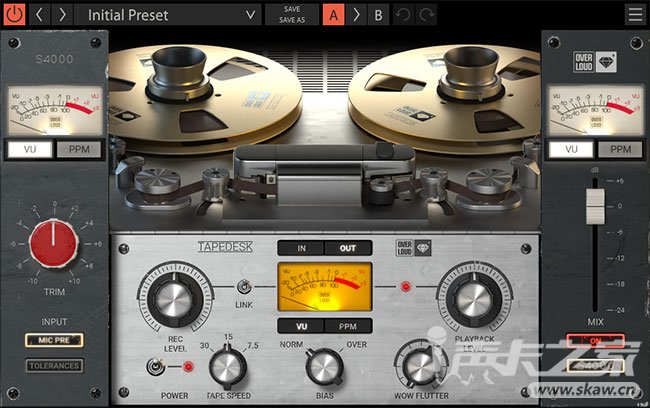The image size is (650, 408).
Task: Click the redo arrow icon
Action: click(x=426, y=15)
